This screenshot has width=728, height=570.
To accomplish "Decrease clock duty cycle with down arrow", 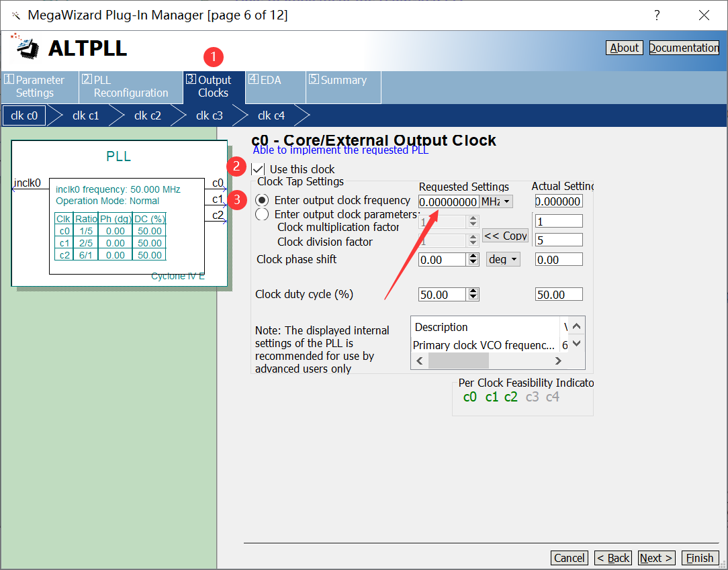I will (473, 297).
